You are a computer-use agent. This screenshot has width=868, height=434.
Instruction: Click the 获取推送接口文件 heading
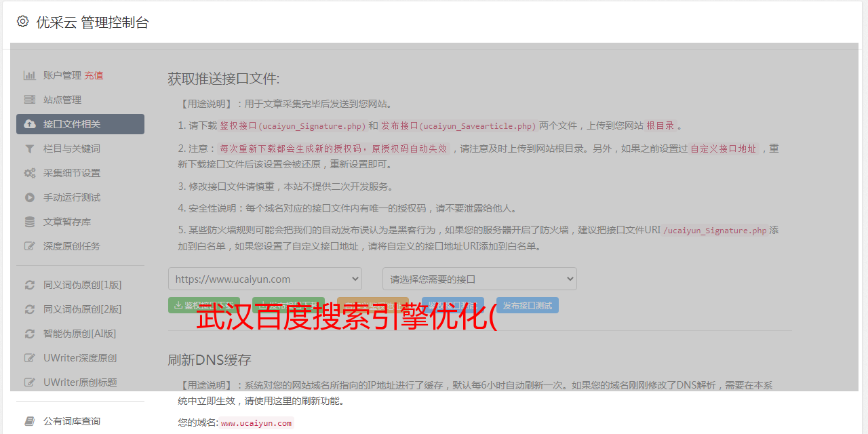point(224,79)
